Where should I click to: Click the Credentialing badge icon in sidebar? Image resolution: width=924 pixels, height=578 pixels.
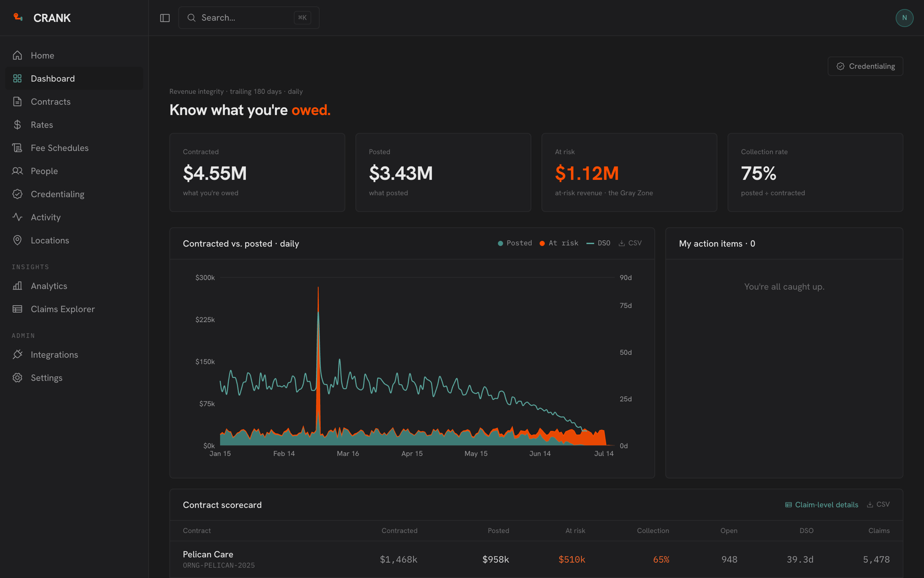(x=18, y=194)
